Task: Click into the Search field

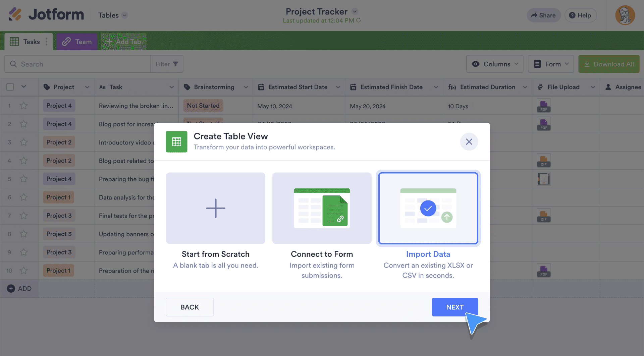Action: pos(80,64)
